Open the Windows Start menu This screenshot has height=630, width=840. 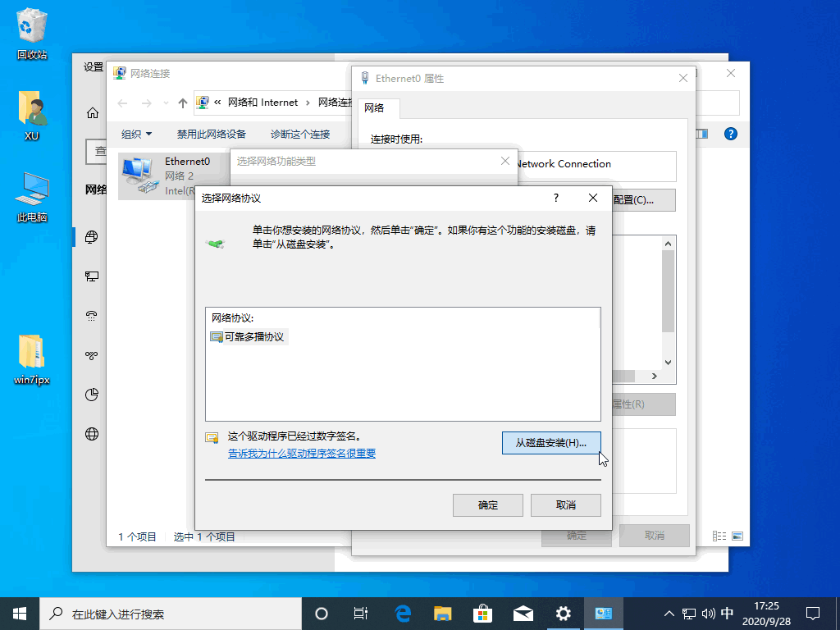[x=20, y=614]
